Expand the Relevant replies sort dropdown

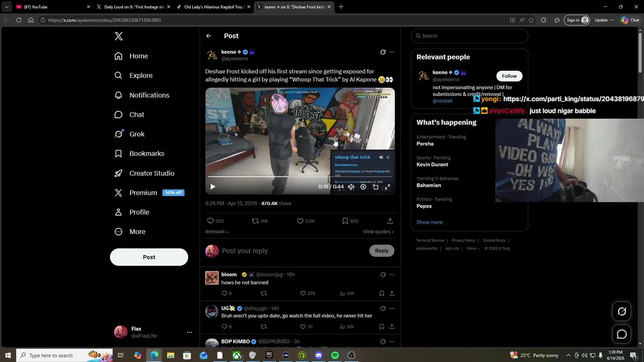[217, 232]
